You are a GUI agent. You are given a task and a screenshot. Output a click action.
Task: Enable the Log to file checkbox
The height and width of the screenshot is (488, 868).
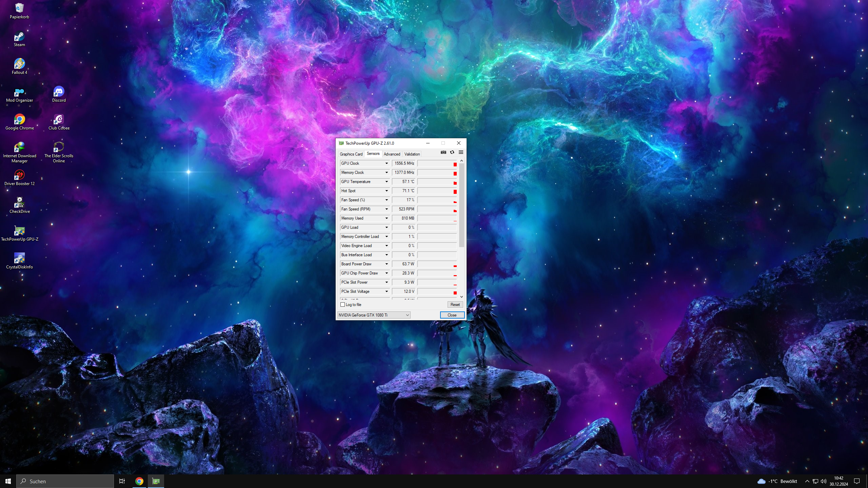pyautogui.click(x=342, y=305)
